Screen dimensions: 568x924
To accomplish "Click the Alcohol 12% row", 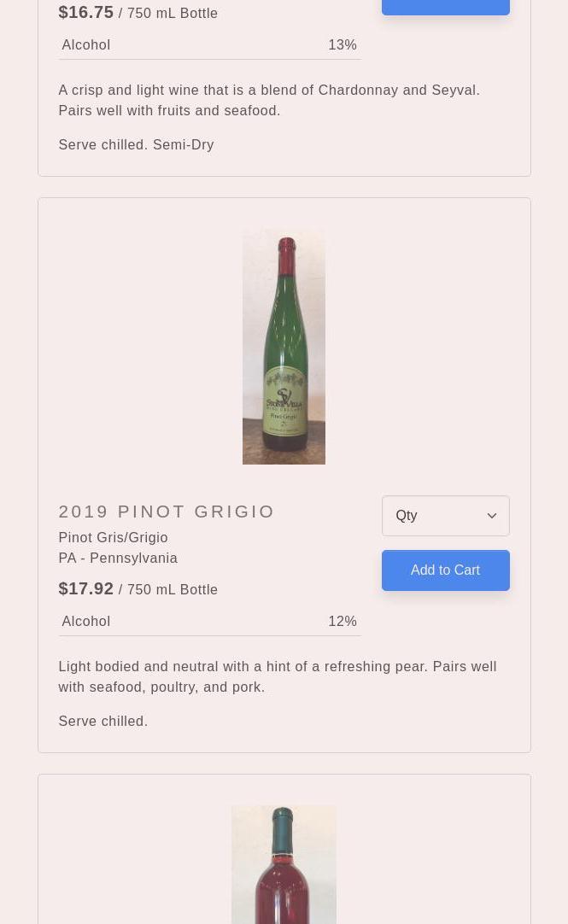I will (209, 621).
